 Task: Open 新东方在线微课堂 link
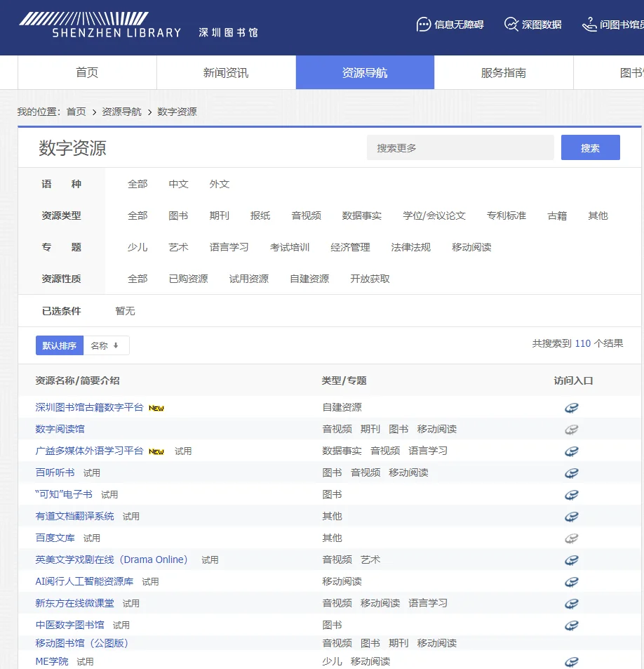[x=74, y=603]
